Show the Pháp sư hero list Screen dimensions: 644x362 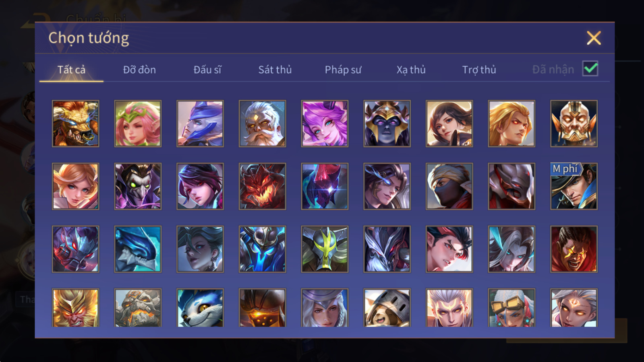[x=343, y=70]
